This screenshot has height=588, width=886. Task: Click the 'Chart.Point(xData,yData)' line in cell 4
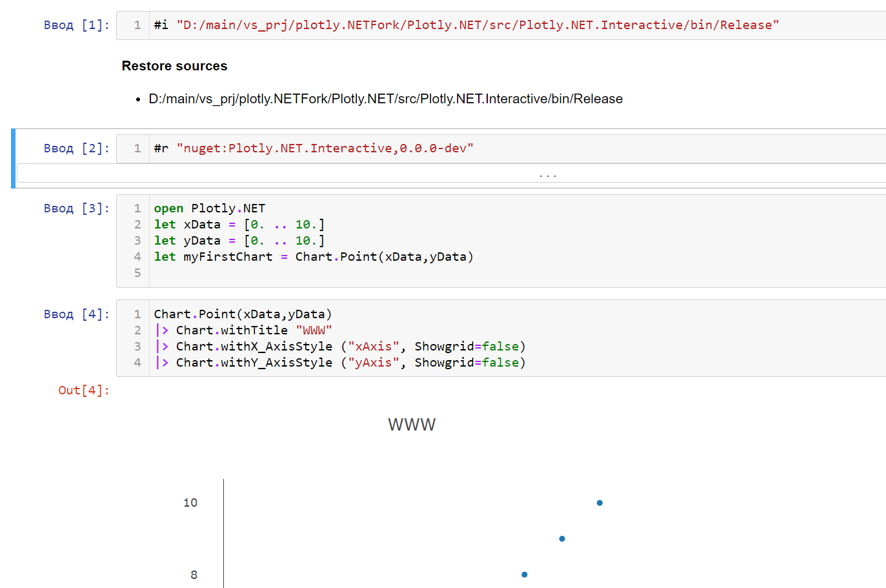click(243, 314)
